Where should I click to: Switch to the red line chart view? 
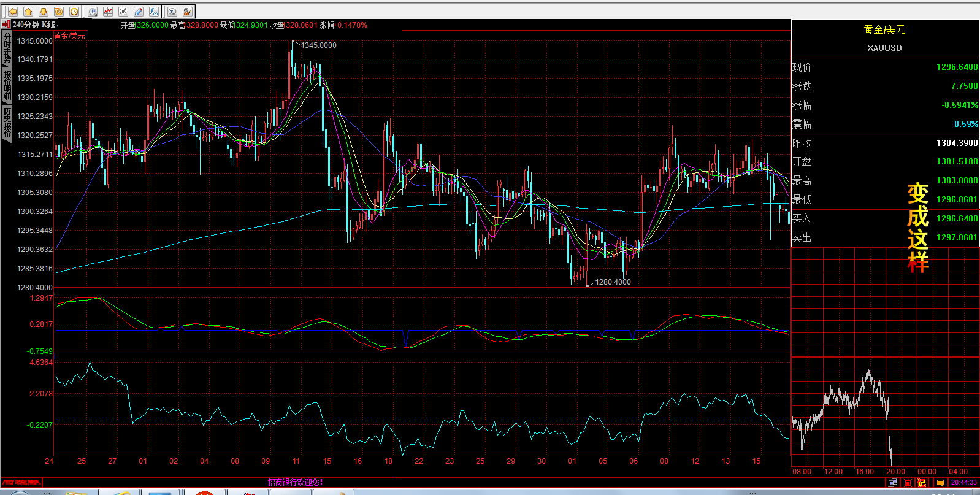pyautogui.click(x=108, y=11)
